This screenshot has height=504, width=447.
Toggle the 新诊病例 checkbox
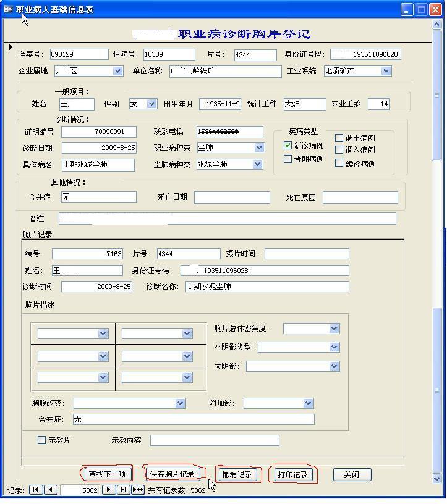(x=287, y=146)
